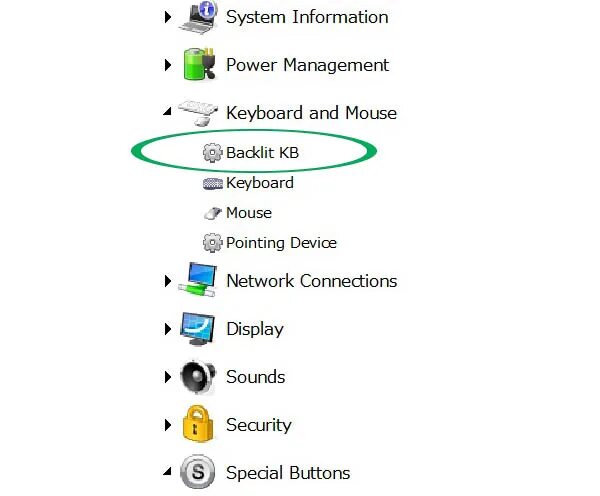This screenshot has width=600, height=496.
Task: Expand the Power Management node
Action: tap(168, 65)
